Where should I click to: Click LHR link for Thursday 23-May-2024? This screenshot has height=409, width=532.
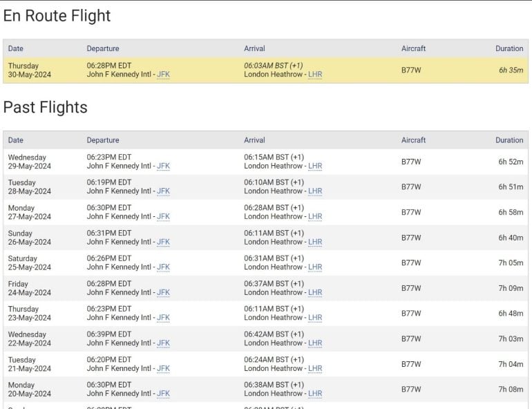pyautogui.click(x=315, y=318)
